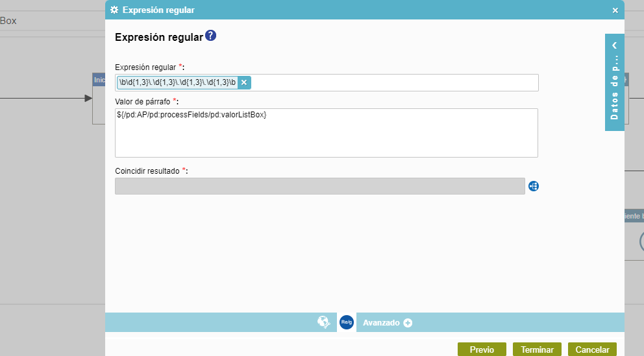This screenshot has width=644, height=356.
Task: Click the help question mark icon
Action: coord(211,36)
